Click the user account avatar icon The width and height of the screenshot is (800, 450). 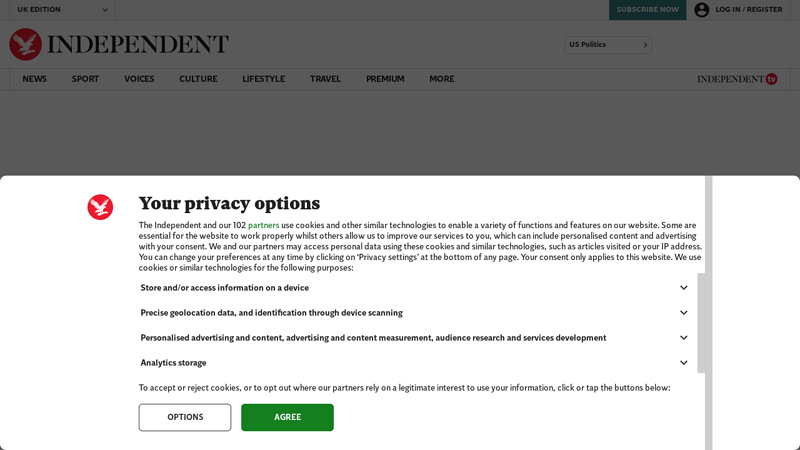pyautogui.click(x=702, y=10)
